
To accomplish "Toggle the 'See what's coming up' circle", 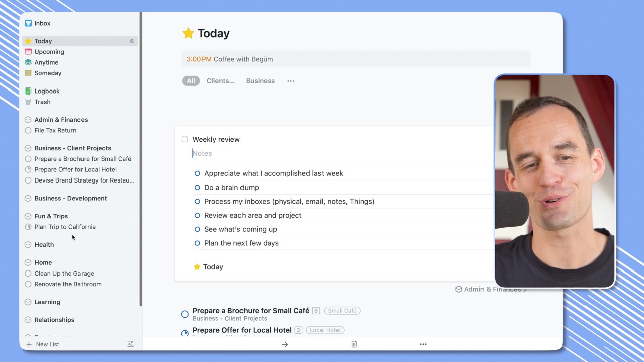I will 197,229.
